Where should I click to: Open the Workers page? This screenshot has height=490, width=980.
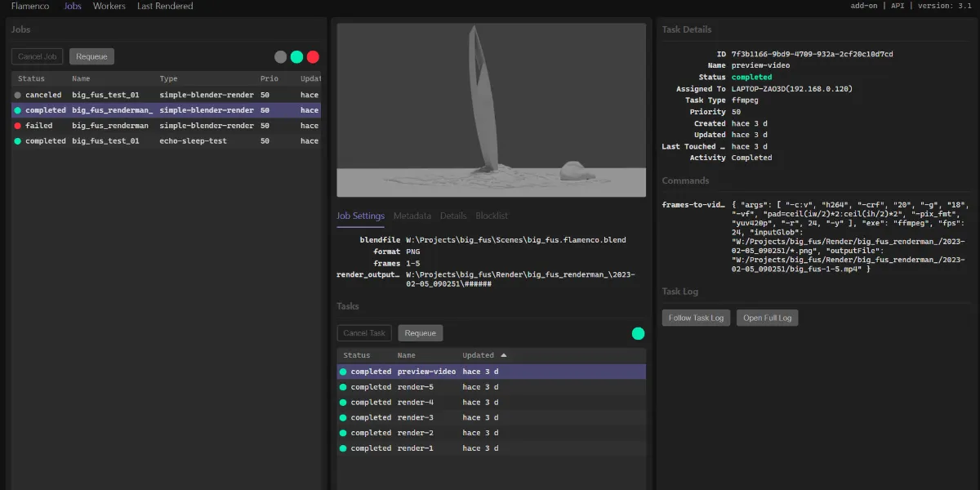click(109, 6)
